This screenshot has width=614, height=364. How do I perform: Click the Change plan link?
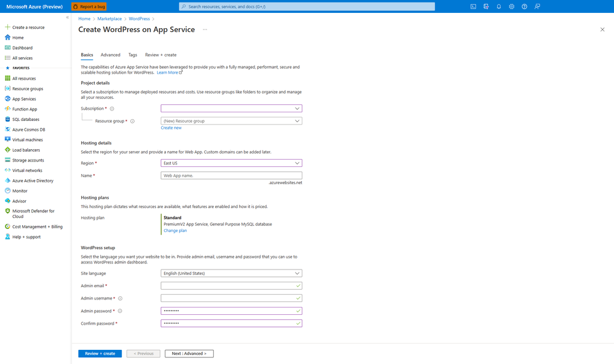pos(175,231)
